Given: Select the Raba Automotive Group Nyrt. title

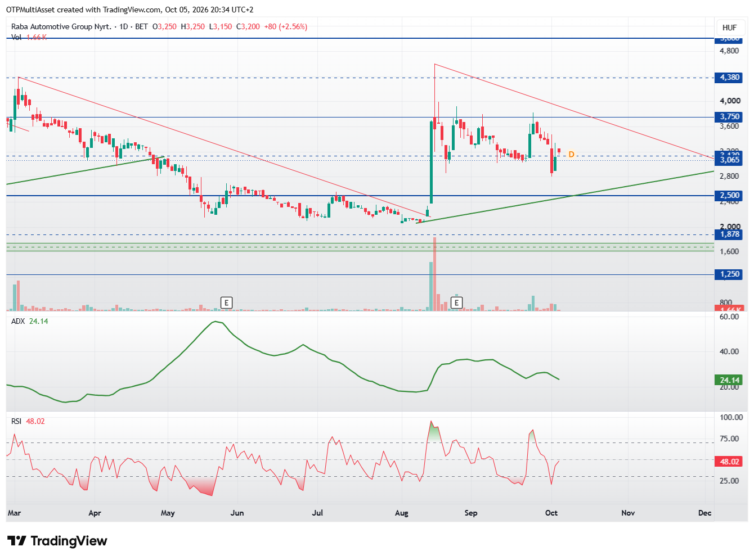Looking at the screenshot, I should (x=61, y=26).
